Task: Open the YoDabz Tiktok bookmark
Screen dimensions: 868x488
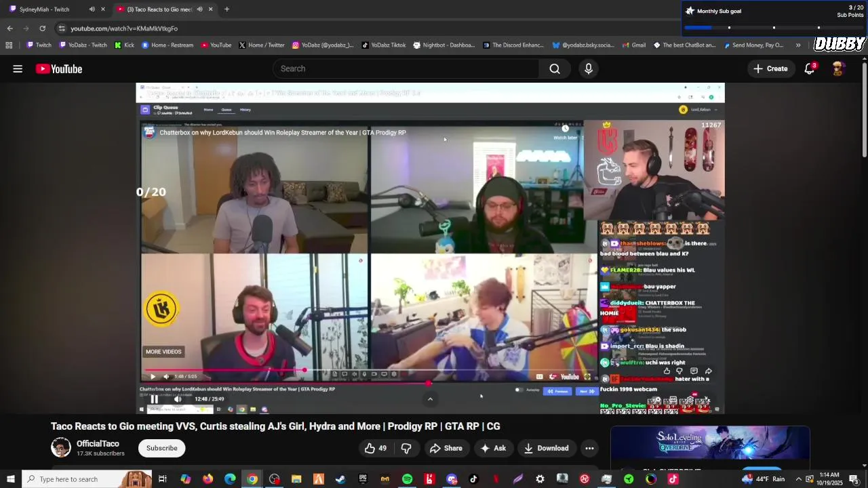Action: click(383, 45)
